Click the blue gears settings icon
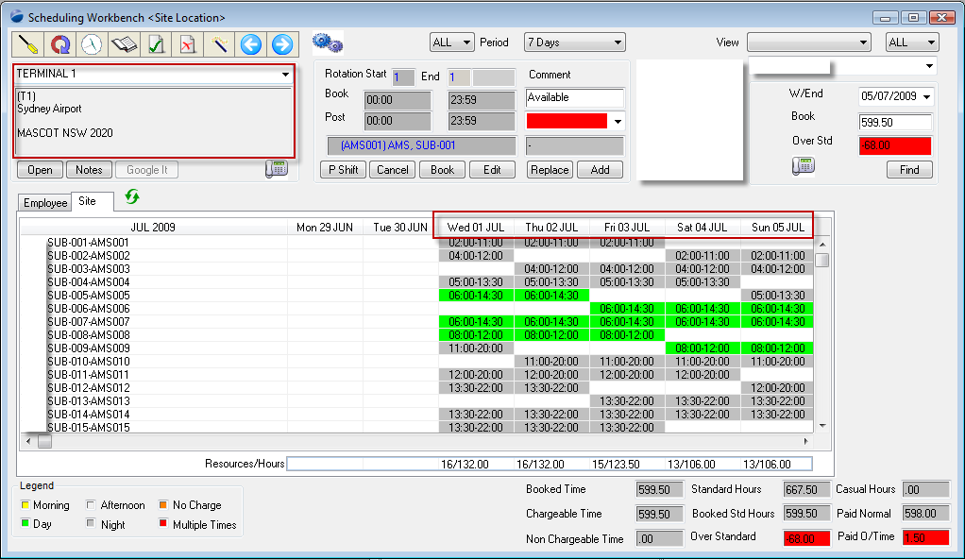The width and height of the screenshot is (965, 560). point(328,43)
